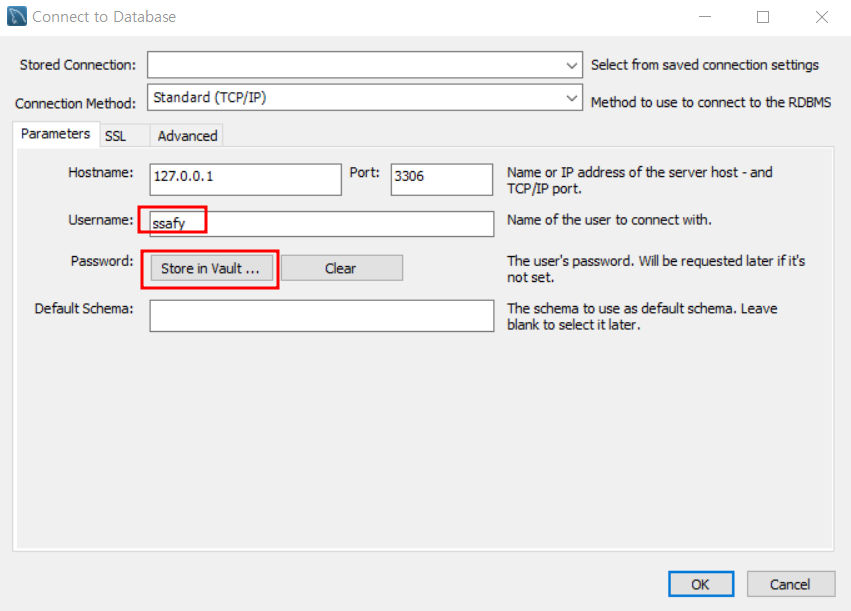
Task: Switch to the Advanced tab
Action: [187, 136]
